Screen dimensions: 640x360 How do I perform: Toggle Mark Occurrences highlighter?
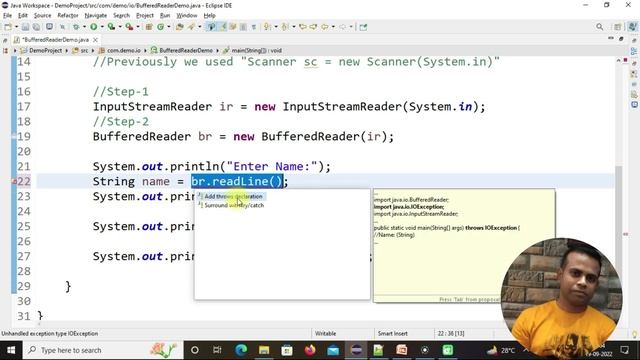222,27
